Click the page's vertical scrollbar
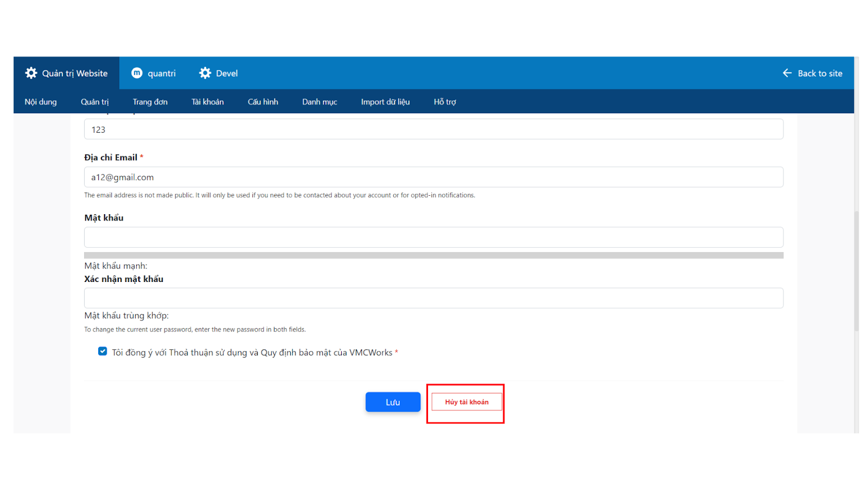868x488 pixels. (x=857, y=271)
